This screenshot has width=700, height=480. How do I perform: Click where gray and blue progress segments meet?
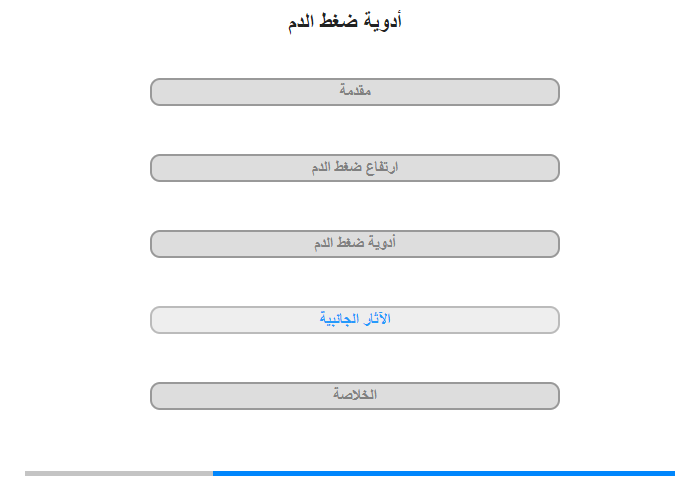(213, 473)
